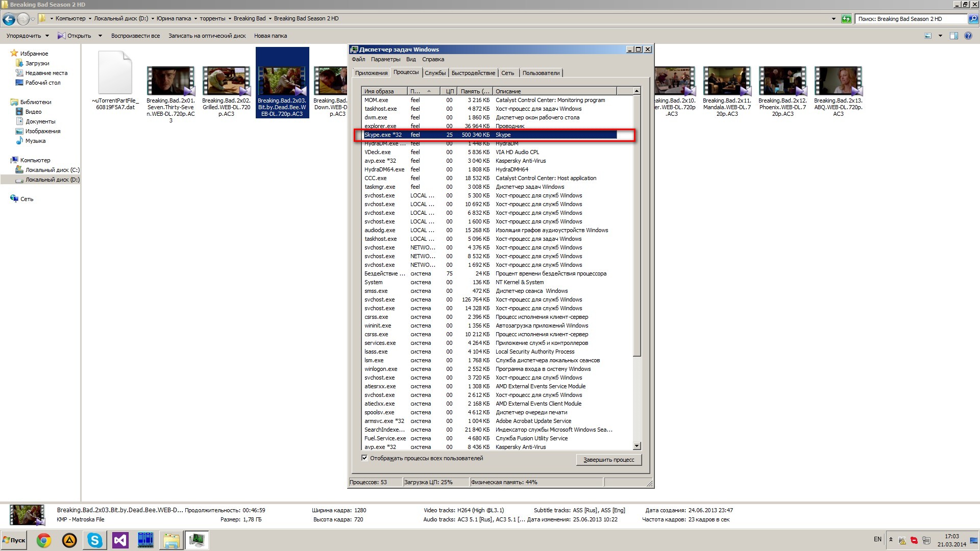Open Visual Studio from the taskbar
This screenshot has height=551, width=980.
click(120, 540)
